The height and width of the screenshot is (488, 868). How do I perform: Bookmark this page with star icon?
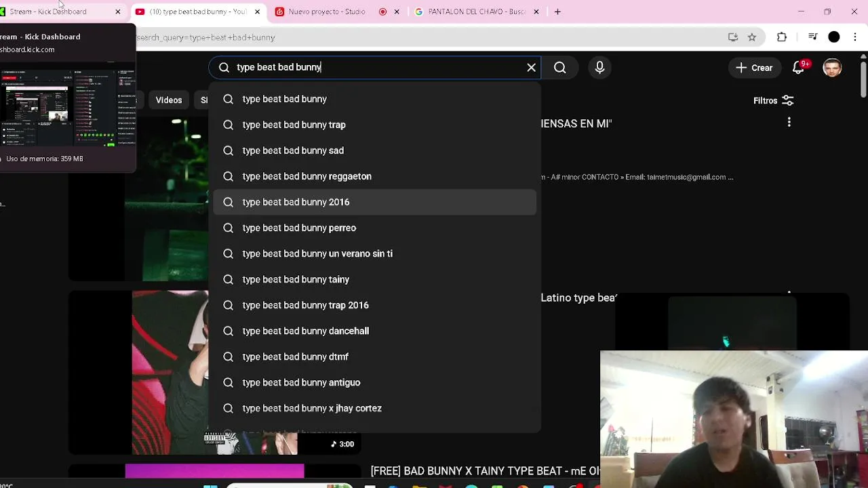[x=752, y=37]
